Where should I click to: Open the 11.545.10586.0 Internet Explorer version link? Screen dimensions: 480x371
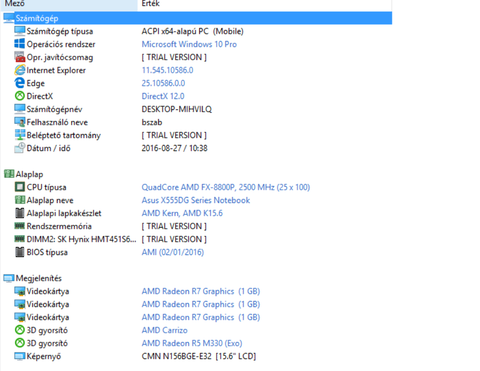(167, 70)
